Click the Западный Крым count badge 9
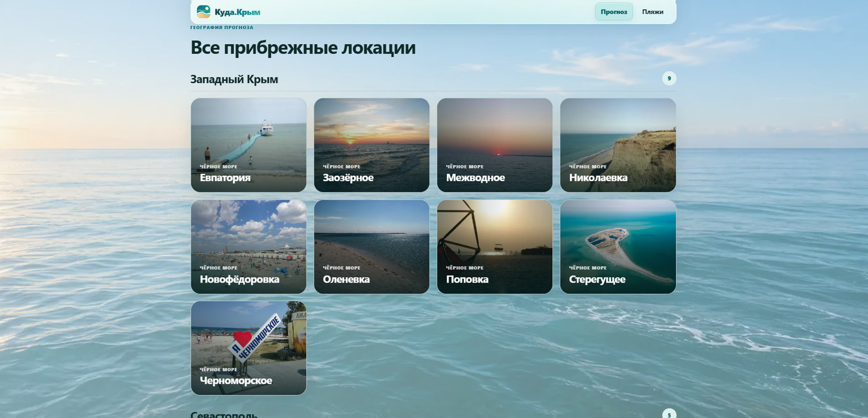868x418 pixels. point(669,78)
